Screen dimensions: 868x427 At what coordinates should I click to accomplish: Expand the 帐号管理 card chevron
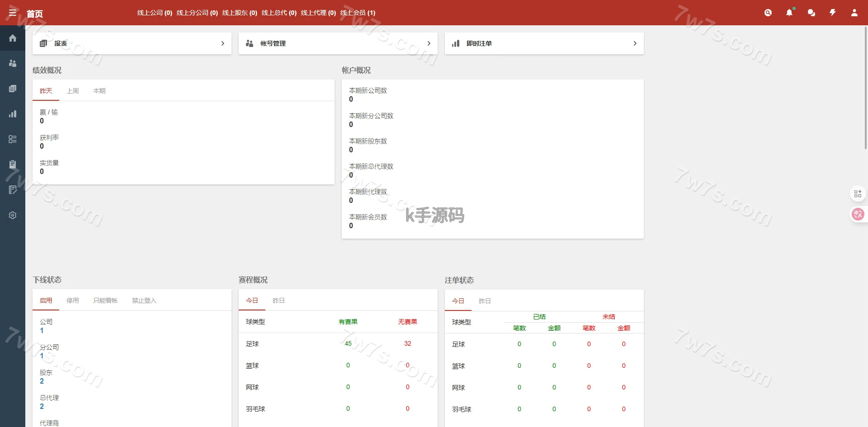(429, 43)
